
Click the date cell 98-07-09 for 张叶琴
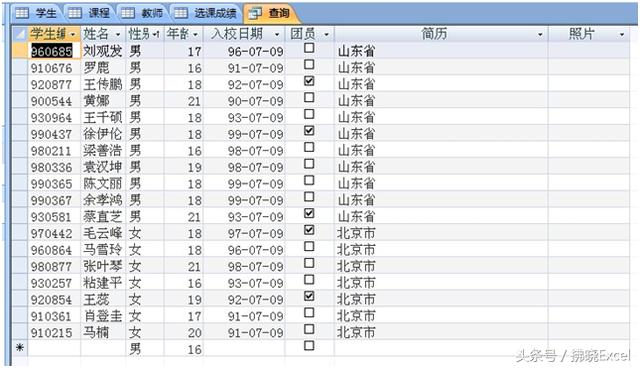click(244, 266)
